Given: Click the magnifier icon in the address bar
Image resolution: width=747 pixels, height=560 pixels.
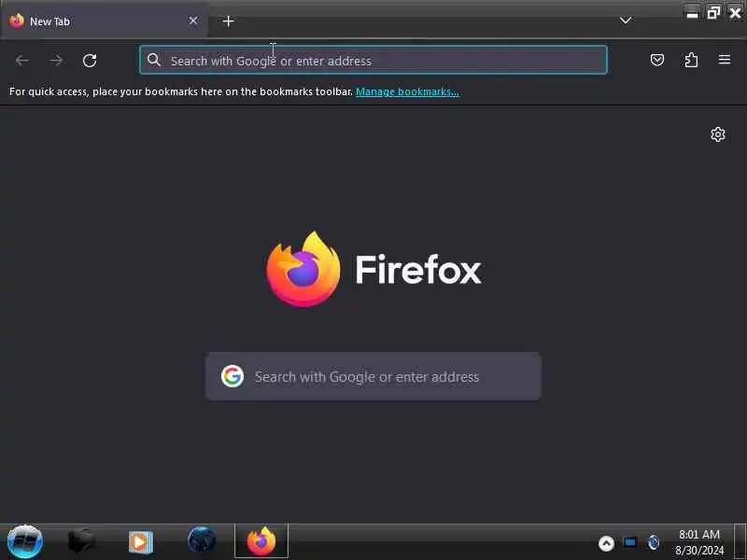Looking at the screenshot, I should (154, 60).
